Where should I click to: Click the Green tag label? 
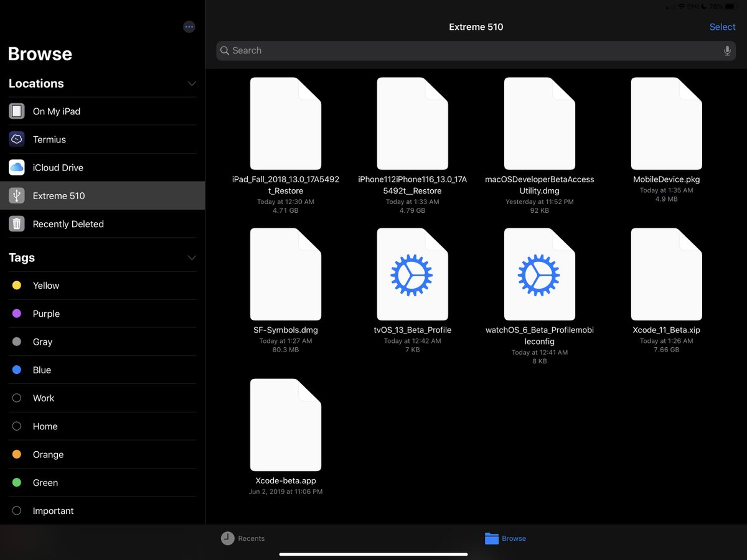click(45, 483)
